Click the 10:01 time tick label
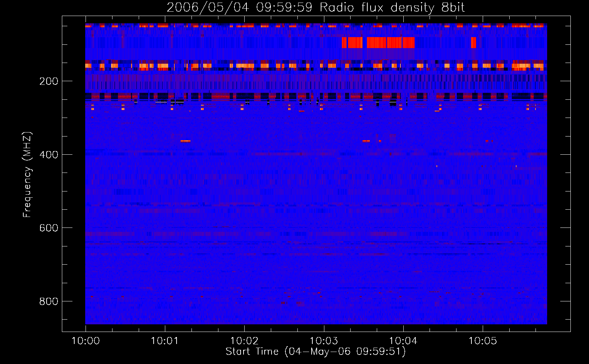 165,341
